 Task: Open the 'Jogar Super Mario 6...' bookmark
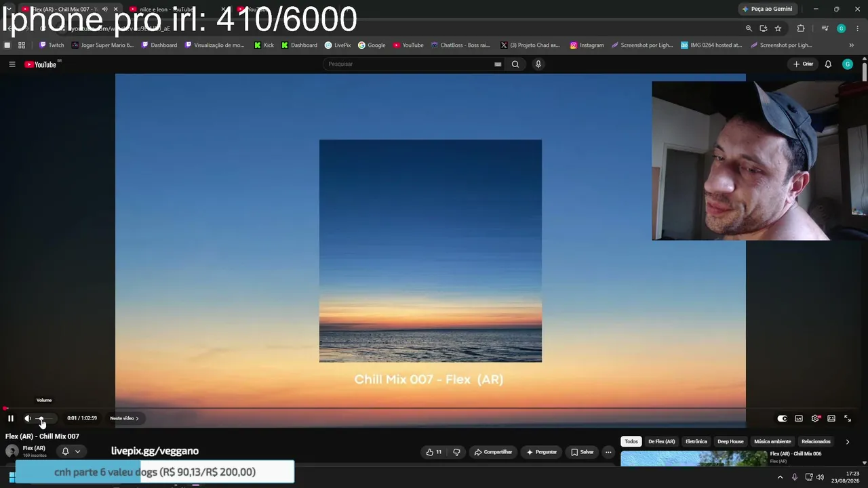(102, 45)
